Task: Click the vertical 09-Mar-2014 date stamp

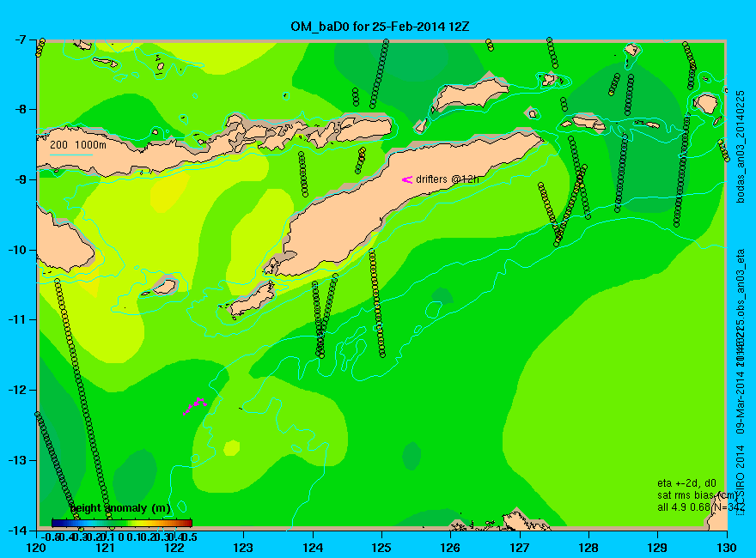Action: (x=741, y=401)
